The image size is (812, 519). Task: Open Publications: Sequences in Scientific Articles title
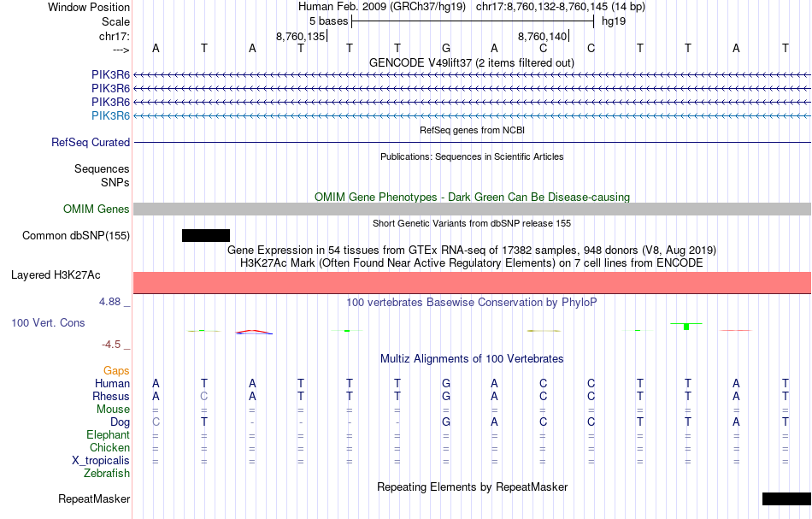(x=472, y=157)
